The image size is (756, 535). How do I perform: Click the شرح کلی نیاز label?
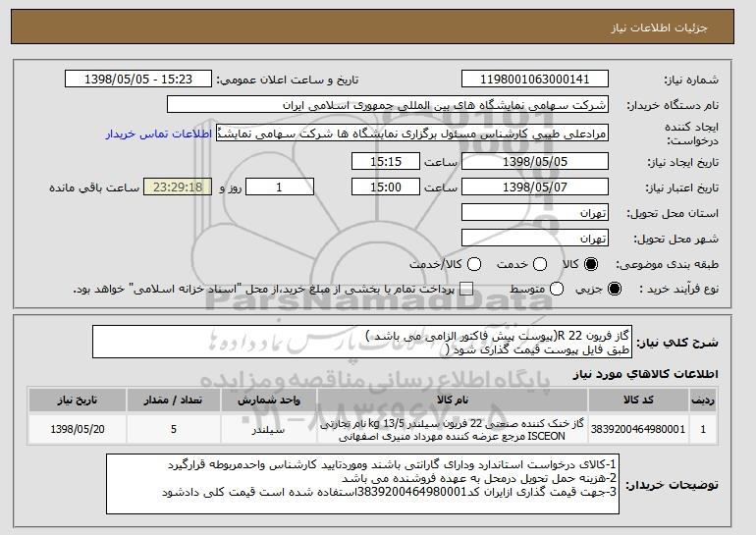(677, 343)
